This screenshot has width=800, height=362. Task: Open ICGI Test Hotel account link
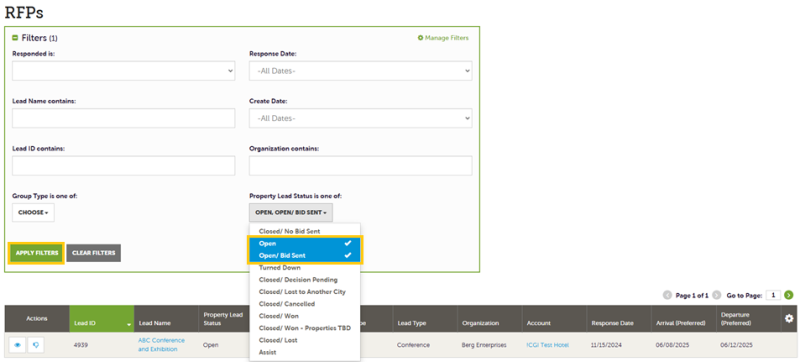[x=547, y=345]
